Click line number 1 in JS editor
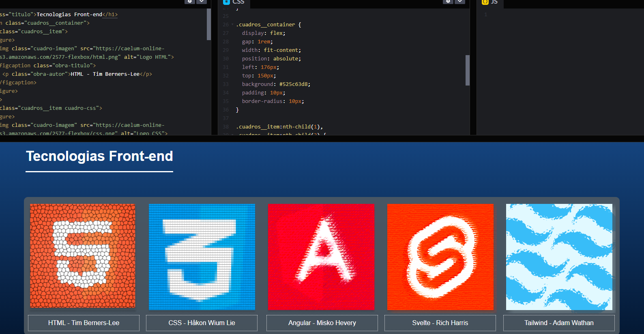The height and width of the screenshot is (334, 644). (x=485, y=15)
